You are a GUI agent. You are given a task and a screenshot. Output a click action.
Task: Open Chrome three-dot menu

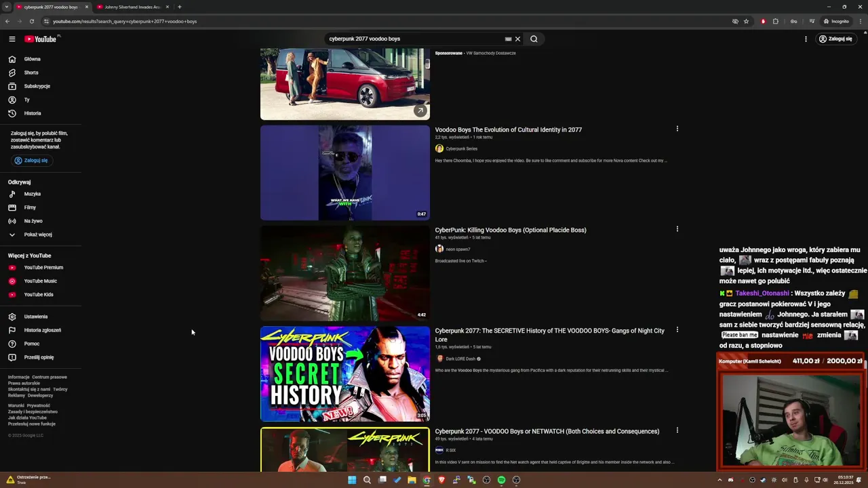pyautogui.click(x=861, y=21)
